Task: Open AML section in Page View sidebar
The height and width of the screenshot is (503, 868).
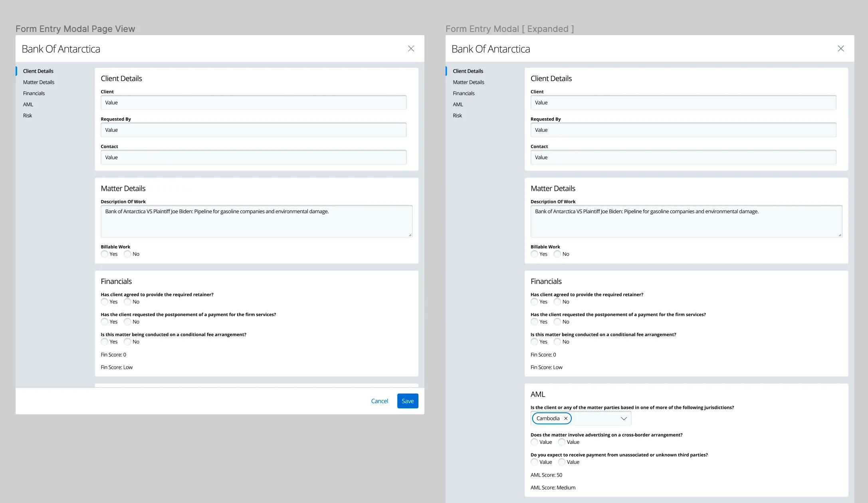Action: (x=28, y=105)
